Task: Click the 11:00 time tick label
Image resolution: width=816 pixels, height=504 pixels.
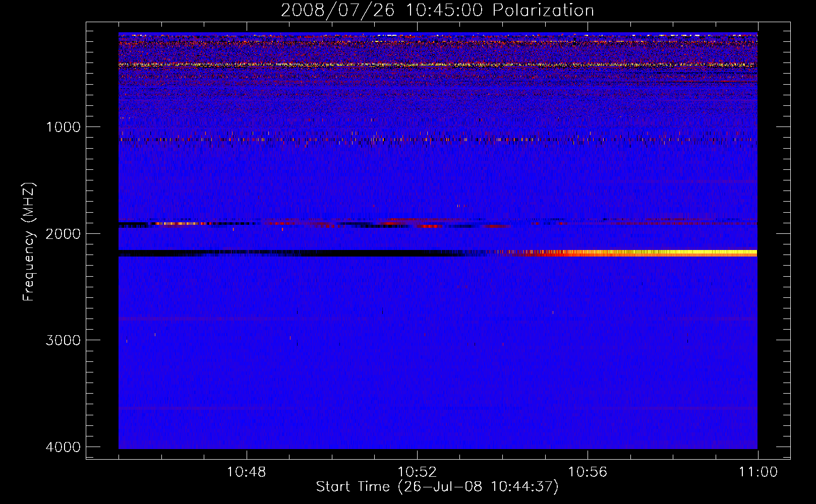Action: point(758,472)
